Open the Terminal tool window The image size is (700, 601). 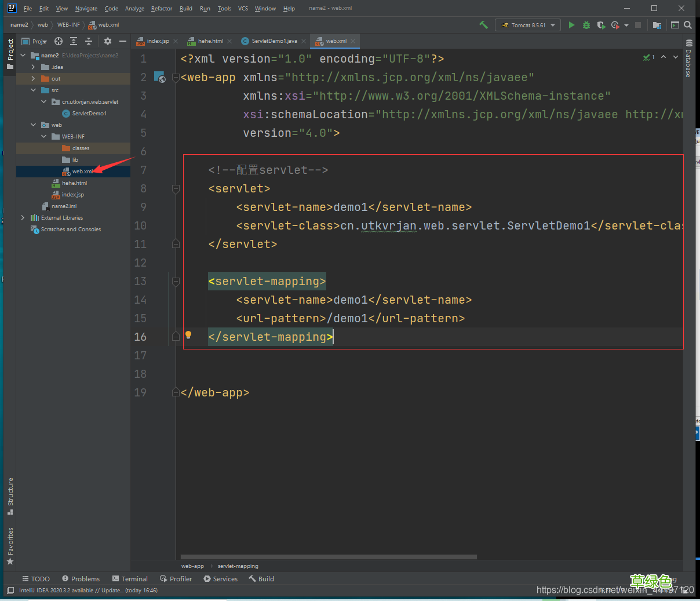point(130,579)
